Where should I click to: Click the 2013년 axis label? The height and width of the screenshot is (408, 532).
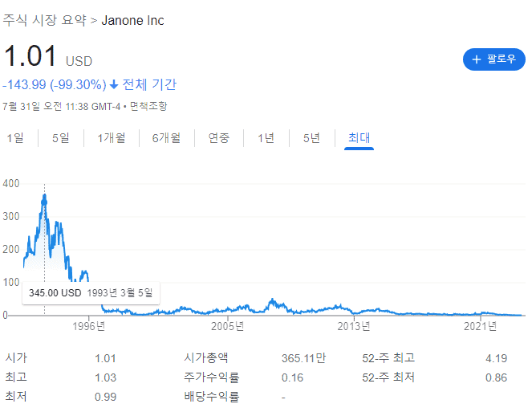pos(354,326)
